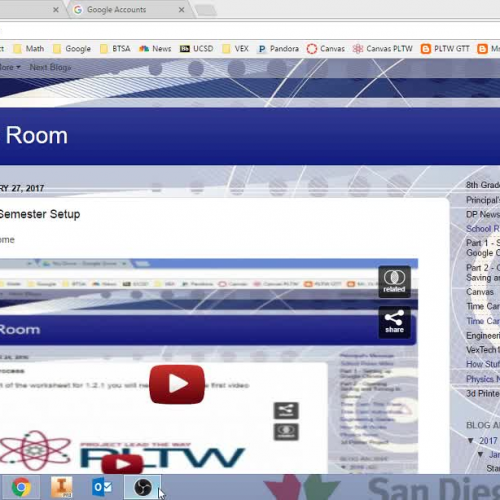Switch to OBS Studio in taskbar
The width and height of the screenshot is (500, 500).
pos(143,488)
